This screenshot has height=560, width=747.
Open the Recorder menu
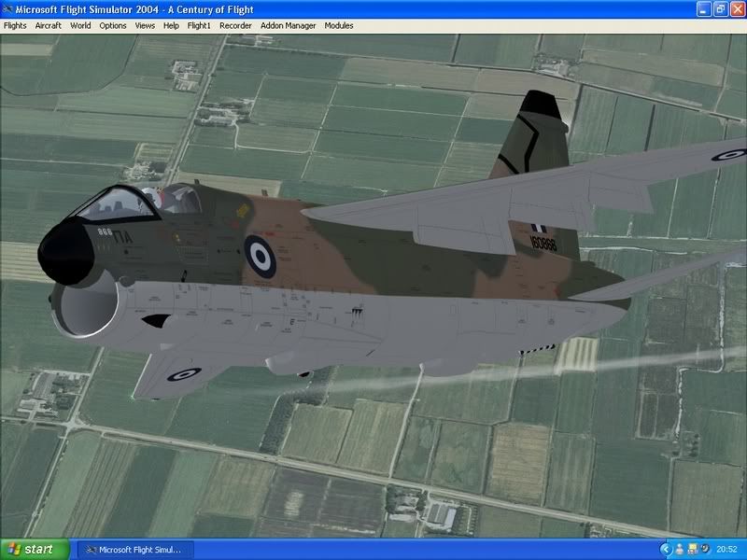(235, 26)
